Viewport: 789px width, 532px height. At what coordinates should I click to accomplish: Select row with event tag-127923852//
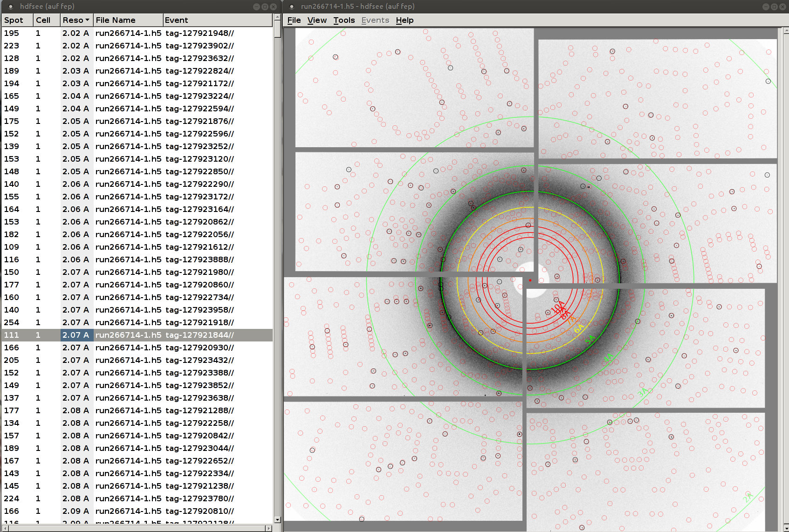(x=137, y=385)
